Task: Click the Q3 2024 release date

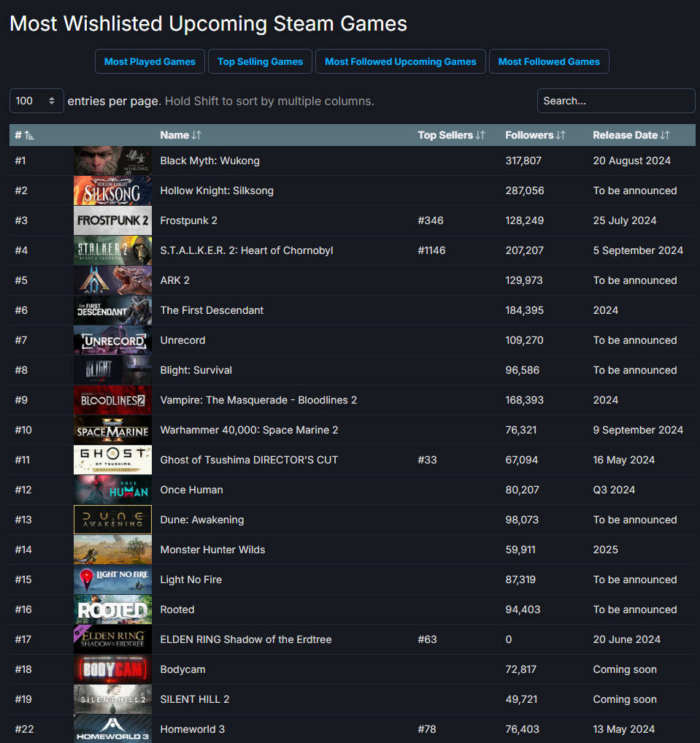Action: tap(614, 490)
